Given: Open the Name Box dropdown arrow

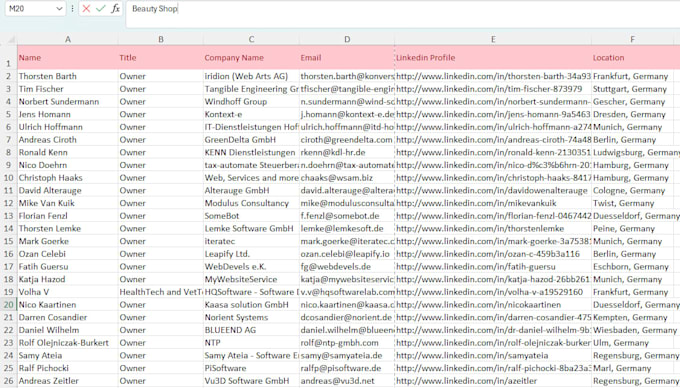Looking at the screenshot, I should tap(59, 9).
